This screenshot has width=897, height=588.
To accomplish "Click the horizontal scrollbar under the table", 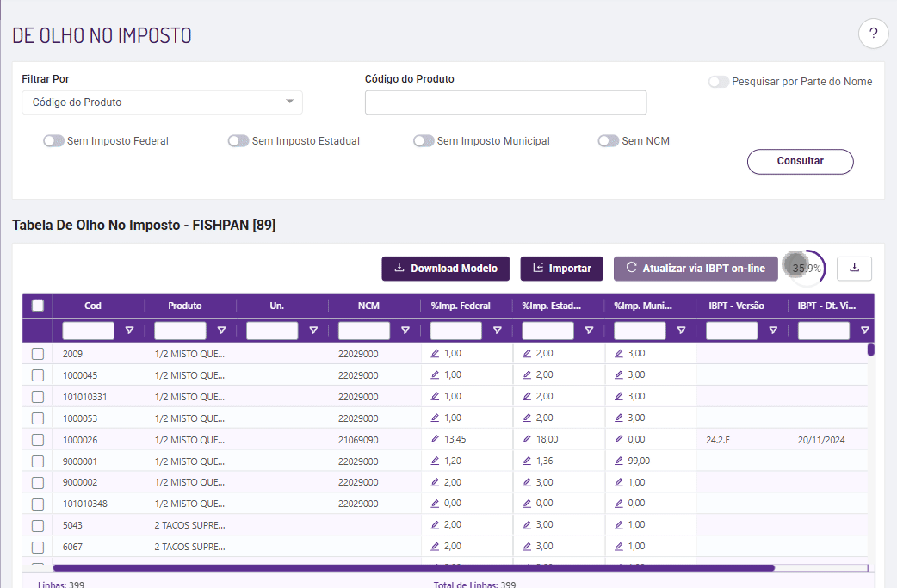I will (x=413, y=567).
